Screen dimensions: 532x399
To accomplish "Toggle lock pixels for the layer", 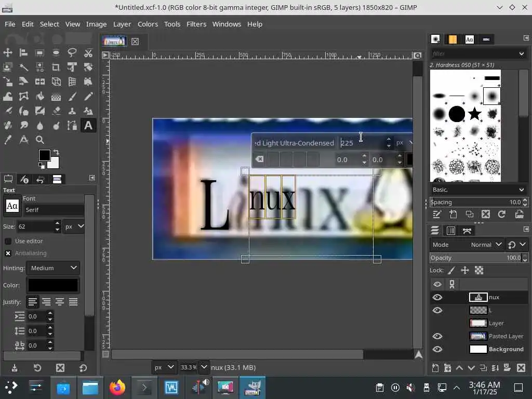I will coord(451,270).
